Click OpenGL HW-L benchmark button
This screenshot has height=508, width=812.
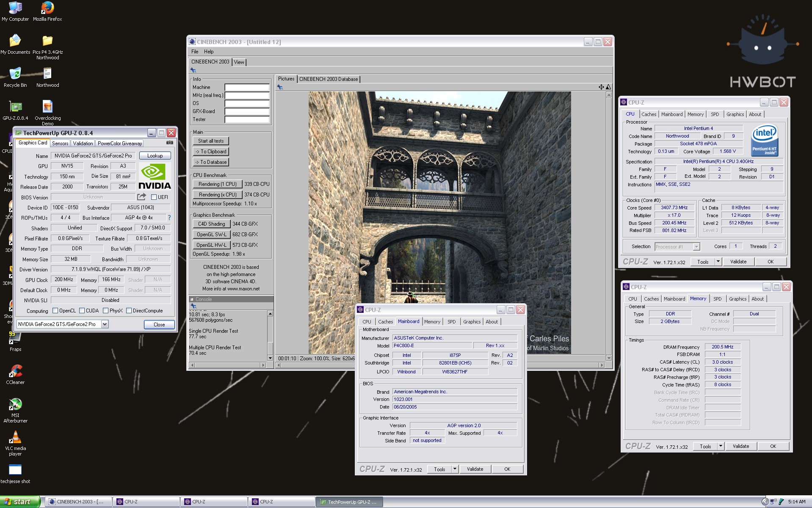(x=212, y=245)
